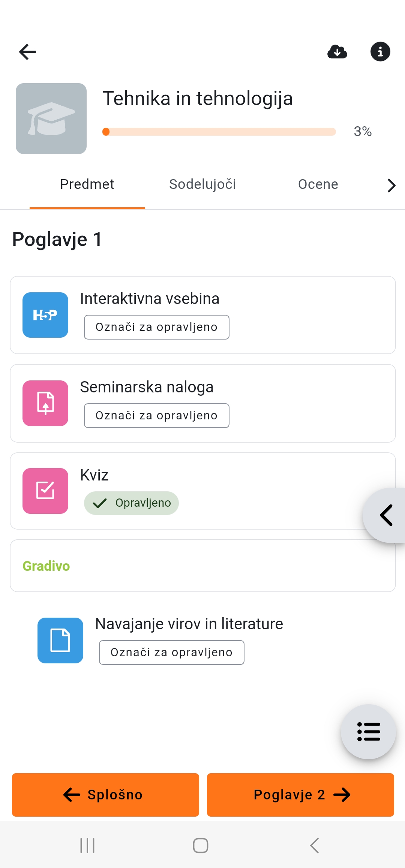Open the course info icon
The width and height of the screenshot is (405, 868).
380,51
